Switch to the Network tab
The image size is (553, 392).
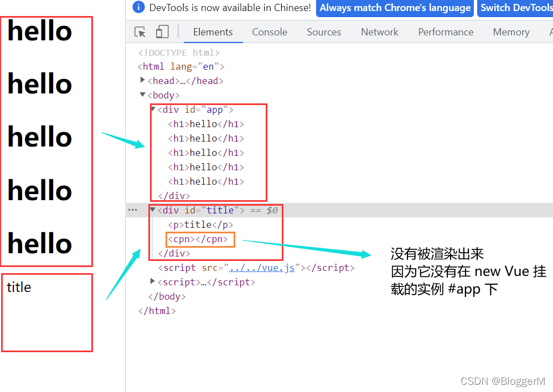pos(380,32)
